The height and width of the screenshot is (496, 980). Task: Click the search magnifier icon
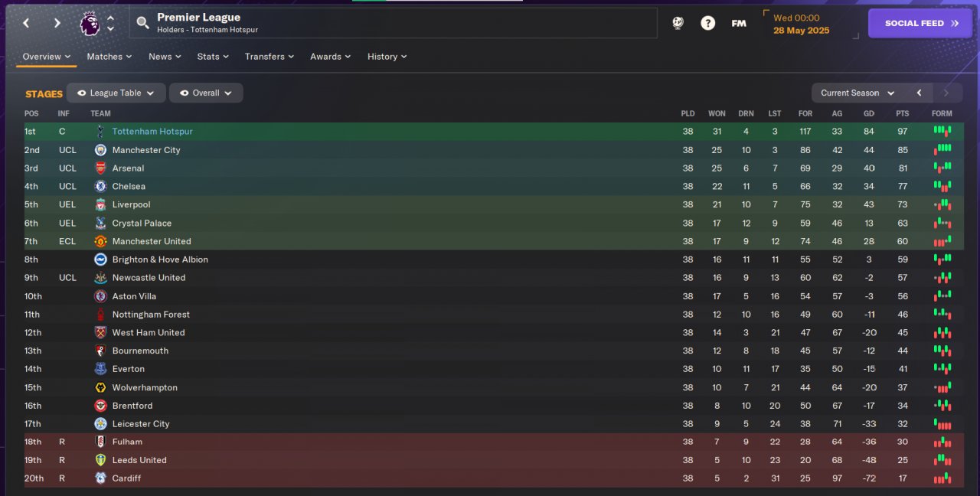[143, 23]
